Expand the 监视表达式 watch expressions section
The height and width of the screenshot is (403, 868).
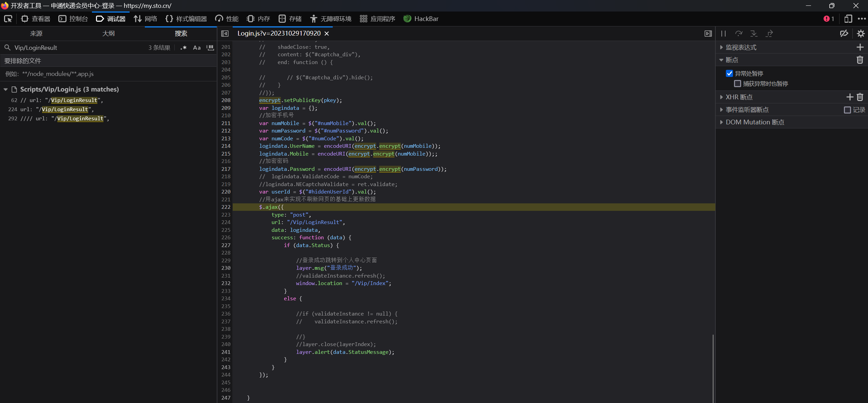click(721, 47)
